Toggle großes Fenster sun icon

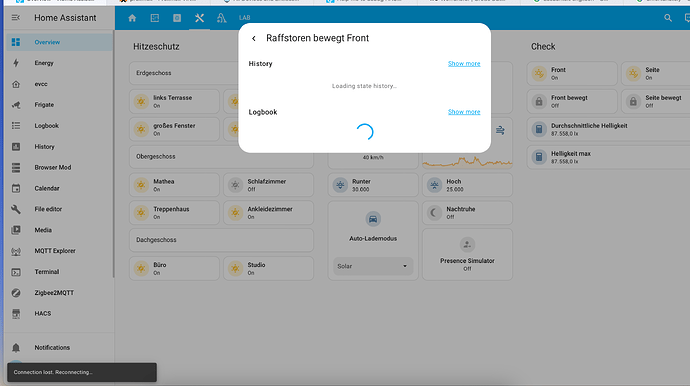point(141,129)
